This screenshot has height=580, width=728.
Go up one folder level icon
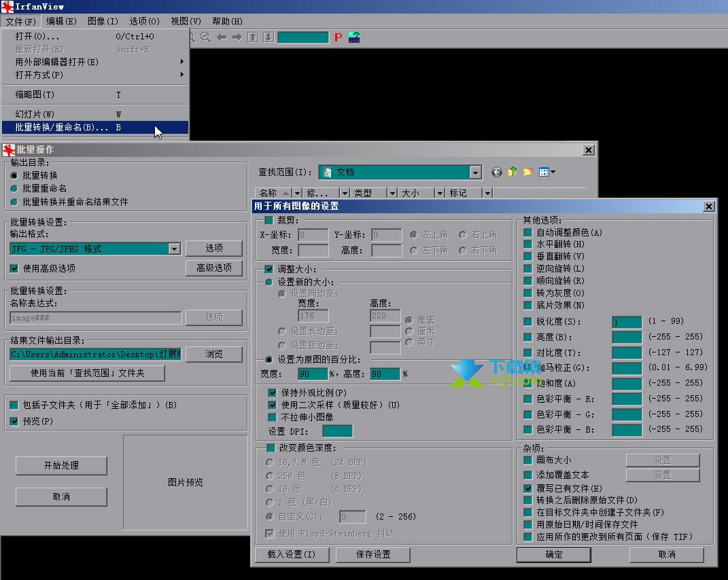[512, 173]
